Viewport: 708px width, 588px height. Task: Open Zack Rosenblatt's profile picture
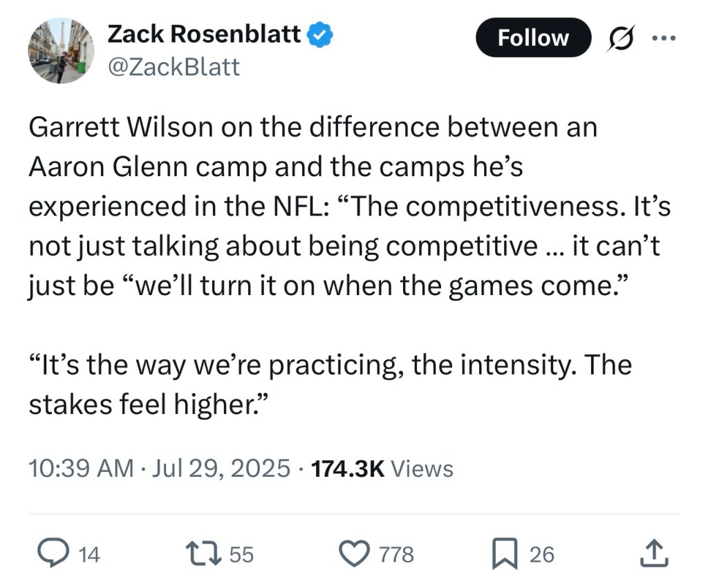(x=60, y=51)
